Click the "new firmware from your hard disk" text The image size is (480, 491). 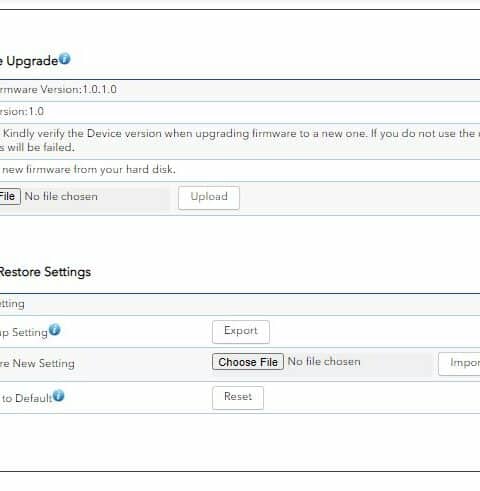[87, 169]
